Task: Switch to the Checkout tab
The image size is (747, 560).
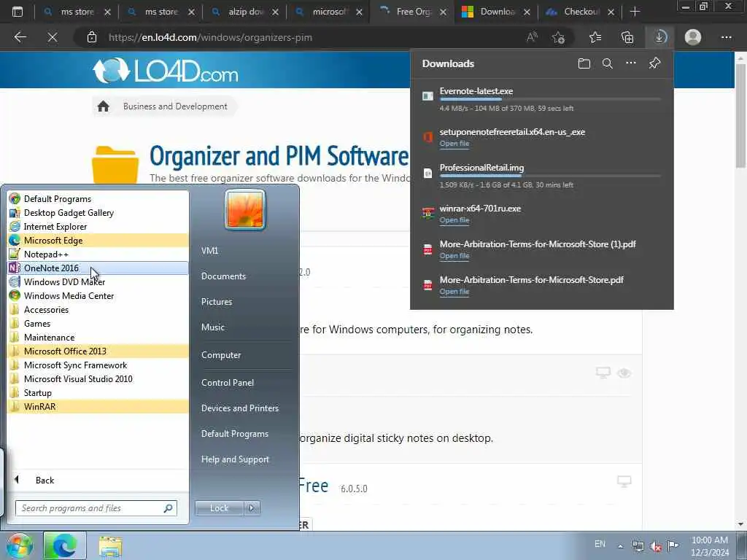Action: [x=580, y=12]
